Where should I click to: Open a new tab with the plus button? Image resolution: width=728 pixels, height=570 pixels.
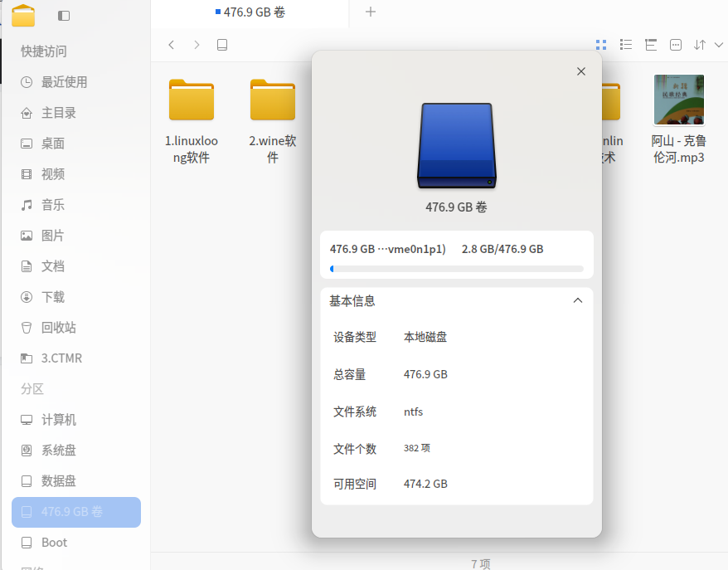click(371, 12)
